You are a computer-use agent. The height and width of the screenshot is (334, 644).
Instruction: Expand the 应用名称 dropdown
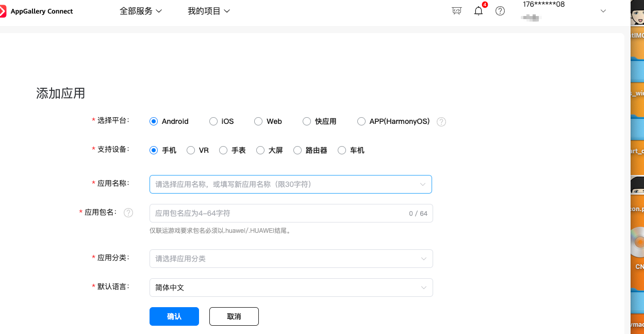pos(290,184)
